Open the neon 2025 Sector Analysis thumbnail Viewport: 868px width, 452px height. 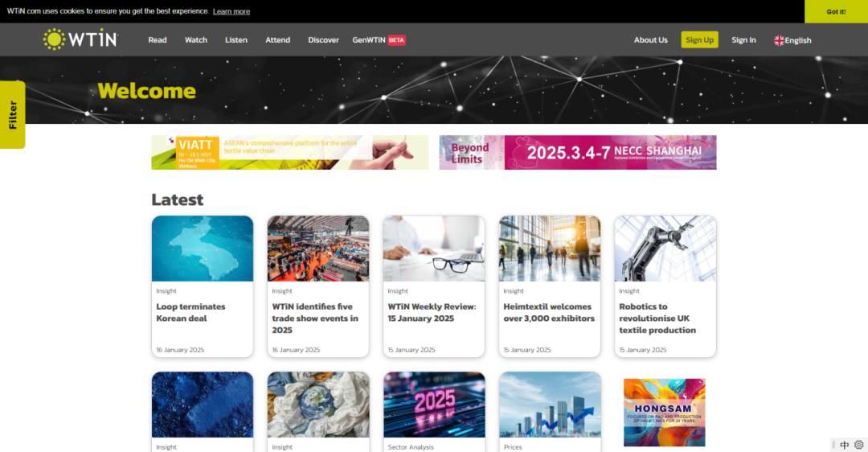pos(434,405)
